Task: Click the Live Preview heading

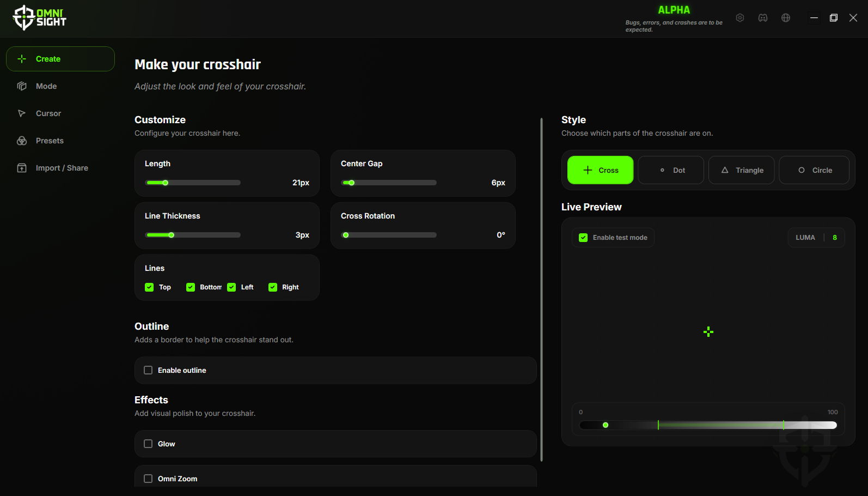Action: 591,207
